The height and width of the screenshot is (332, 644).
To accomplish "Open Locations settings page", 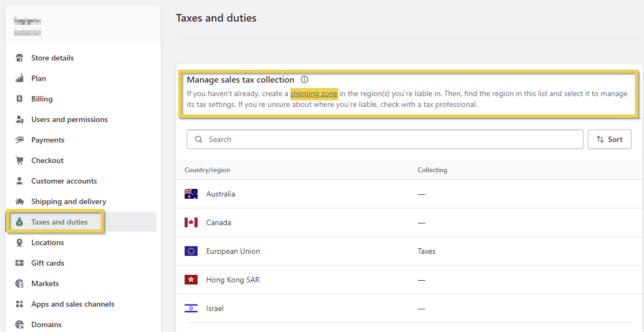I will [48, 242].
